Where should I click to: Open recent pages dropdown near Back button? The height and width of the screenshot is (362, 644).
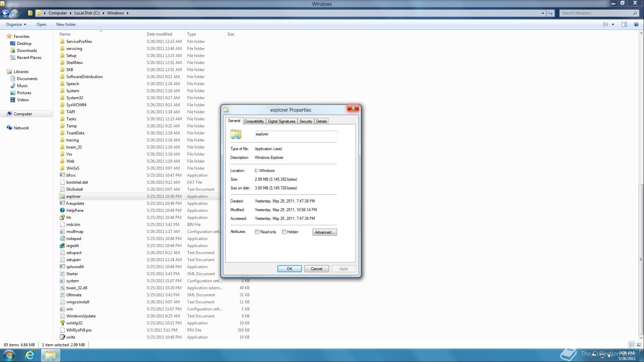(21, 13)
